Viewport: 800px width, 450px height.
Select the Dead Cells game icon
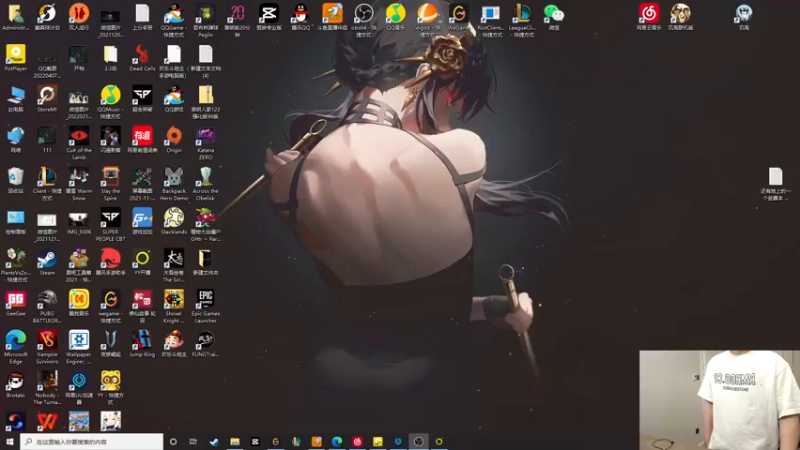pyautogui.click(x=142, y=55)
